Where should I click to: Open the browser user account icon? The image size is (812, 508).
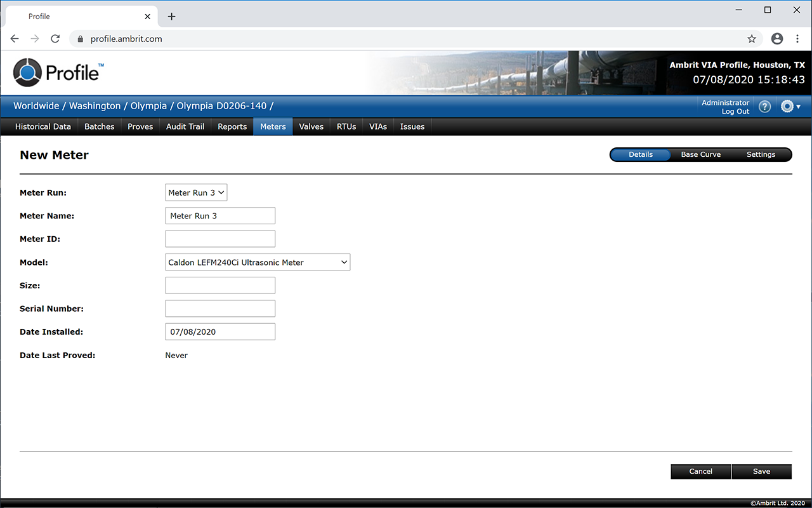(x=777, y=39)
